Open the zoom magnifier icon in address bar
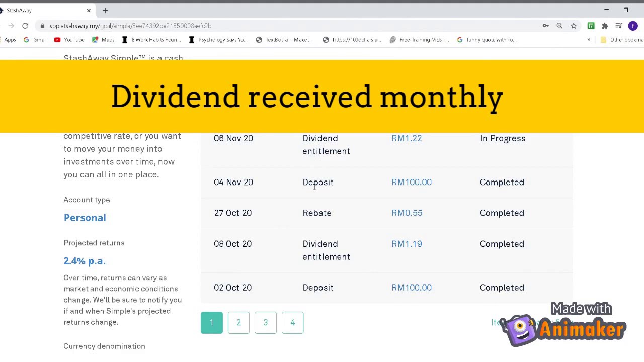 click(x=559, y=26)
